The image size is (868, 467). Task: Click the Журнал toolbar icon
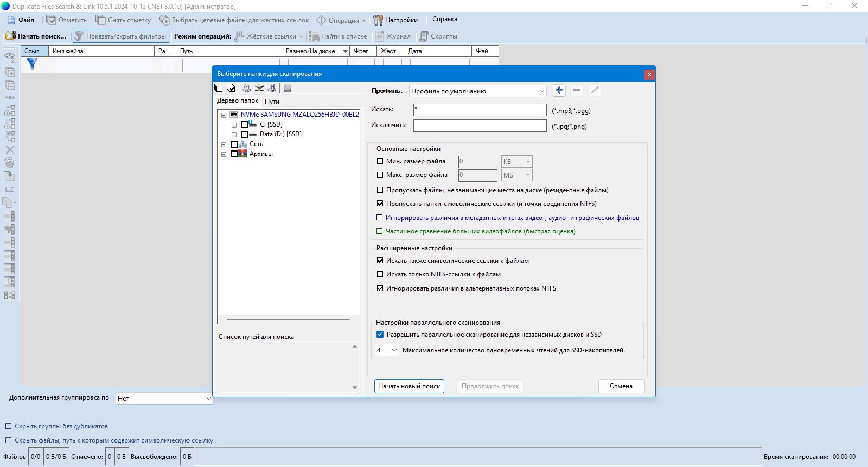coord(380,36)
